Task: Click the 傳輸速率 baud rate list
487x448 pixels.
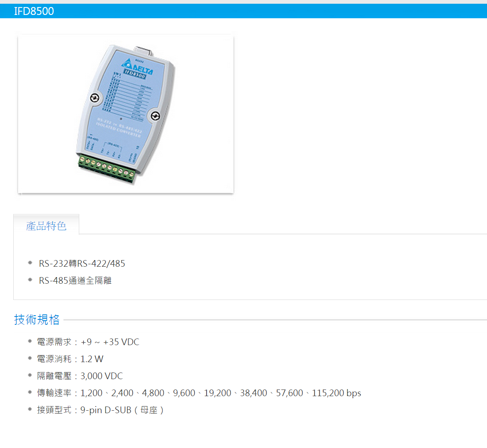Action: 199,393
